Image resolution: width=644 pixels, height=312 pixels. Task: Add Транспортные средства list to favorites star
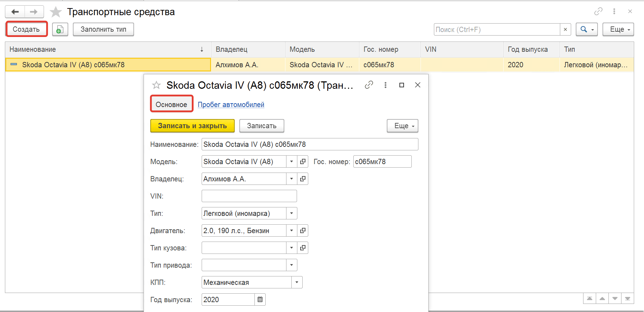click(56, 12)
